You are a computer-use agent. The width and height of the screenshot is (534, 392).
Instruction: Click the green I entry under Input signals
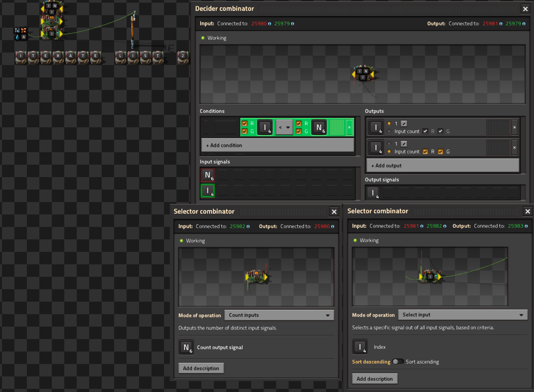[208, 190]
